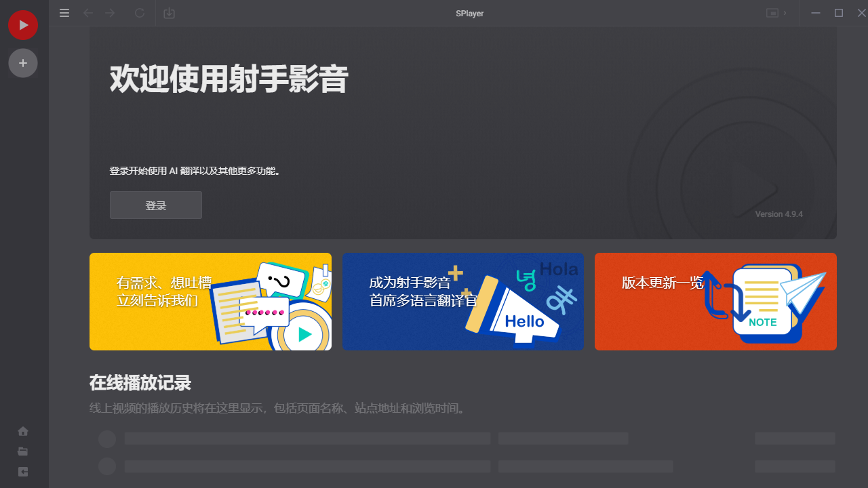Open the yellow 有需求、想吐槽 feedback banner
868x488 pixels.
[x=210, y=302]
